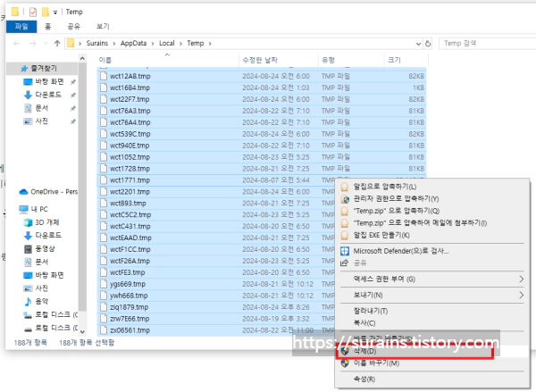Open the 파일 ribbon tab
This screenshot has height=392, width=536.
[x=21, y=26]
